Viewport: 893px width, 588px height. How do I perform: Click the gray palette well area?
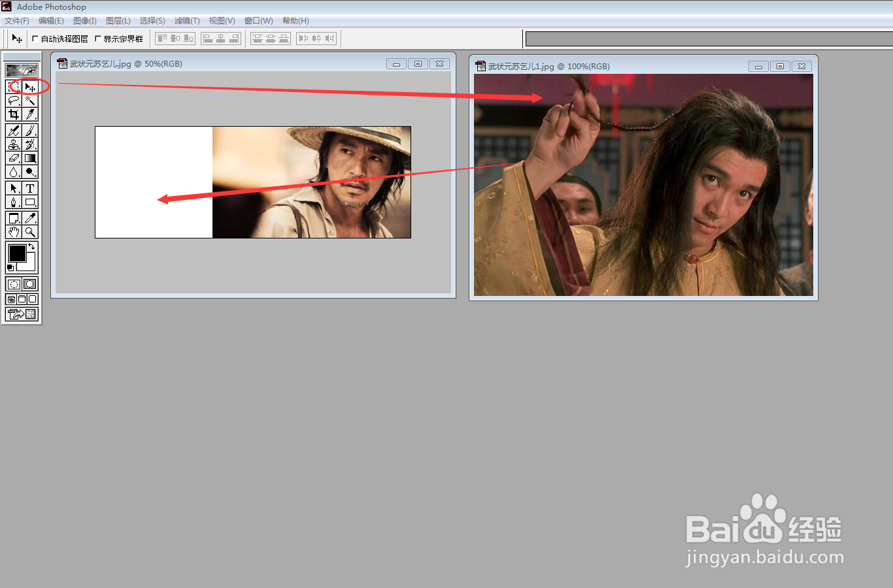tap(709, 39)
